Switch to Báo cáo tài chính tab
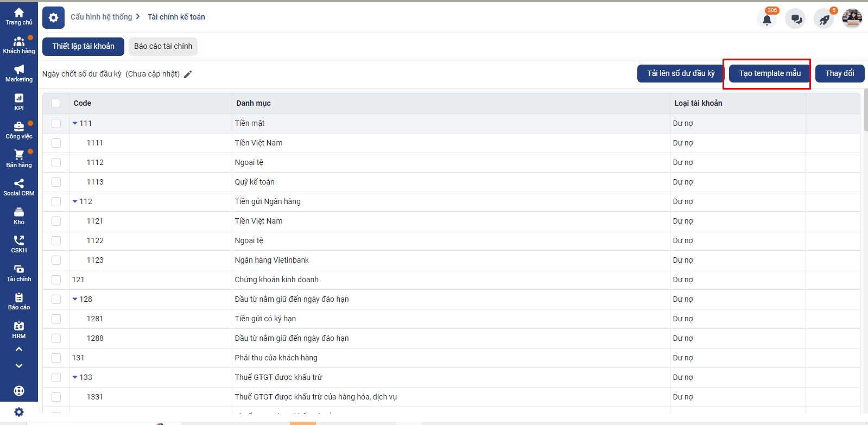868x425 pixels. [163, 46]
